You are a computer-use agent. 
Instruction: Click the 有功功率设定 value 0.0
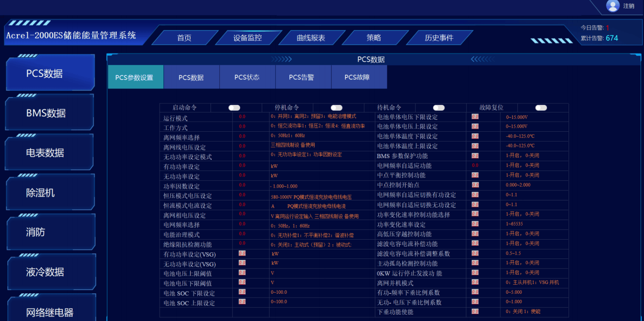(x=242, y=165)
